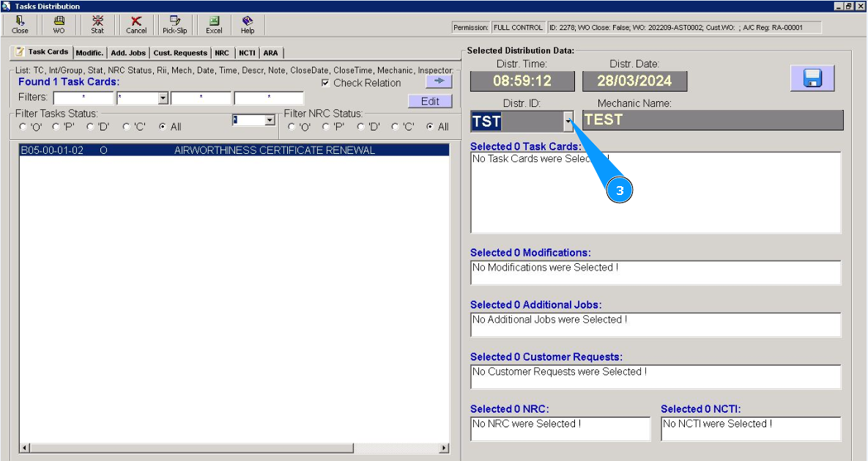Open the small dropdown beside Filter Tasks Status
The image size is (868, 461).
point(270,120)
